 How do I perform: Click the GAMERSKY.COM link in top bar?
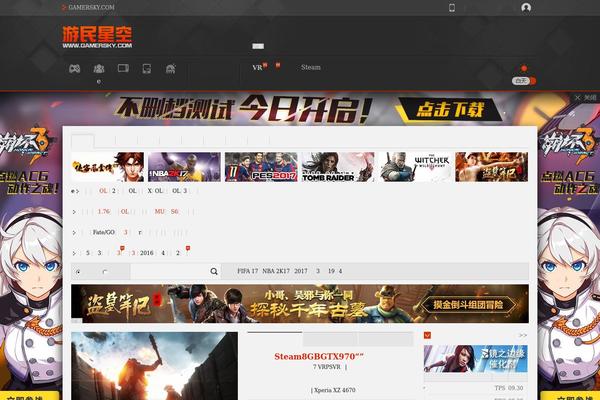pyautogui.click(x=91, y=7)
